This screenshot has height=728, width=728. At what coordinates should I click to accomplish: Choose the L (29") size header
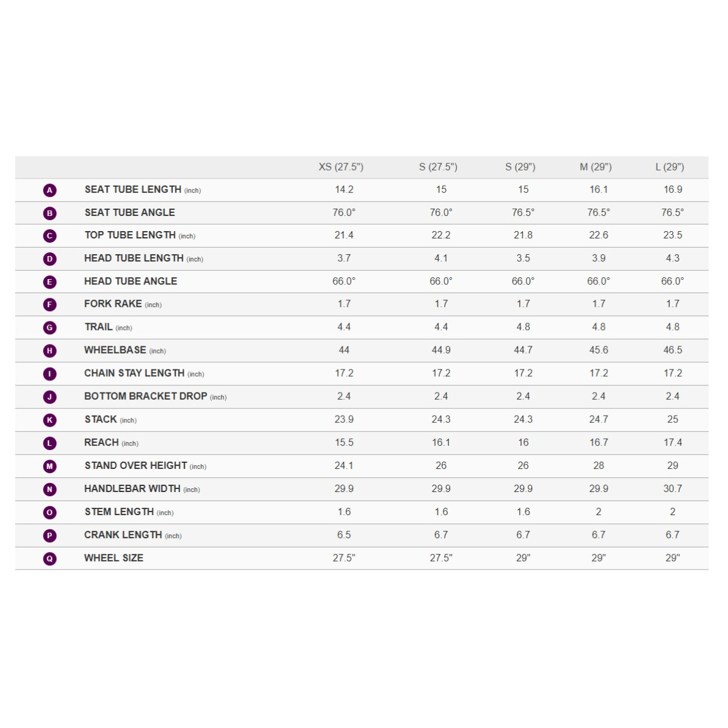[670, 167]
